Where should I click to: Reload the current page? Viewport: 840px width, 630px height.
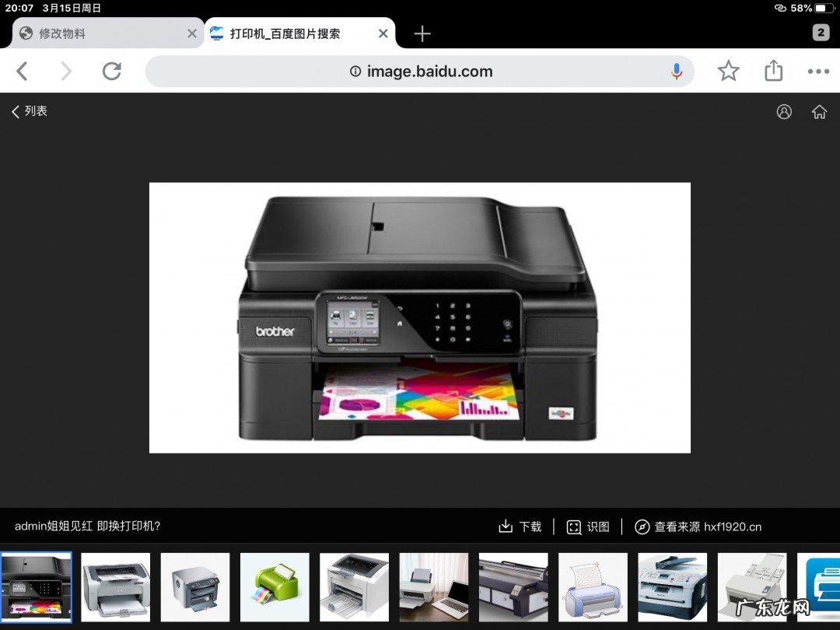click(112, 72)
